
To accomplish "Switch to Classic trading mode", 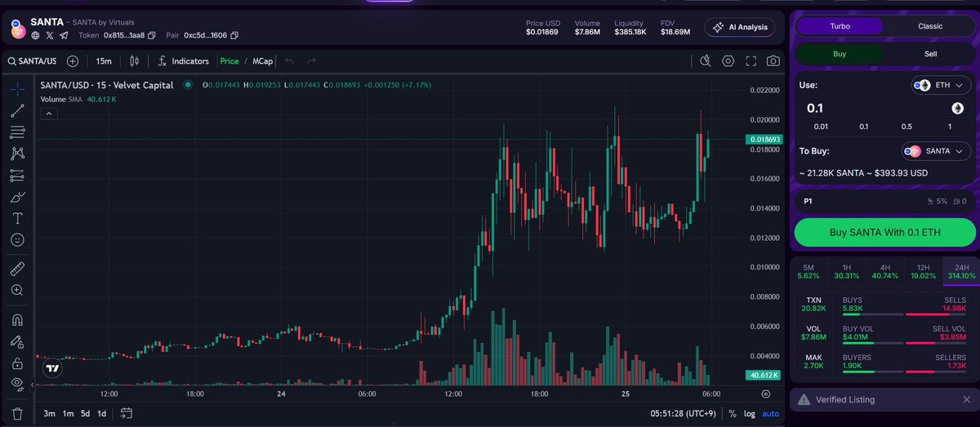I will coord(930,26).
